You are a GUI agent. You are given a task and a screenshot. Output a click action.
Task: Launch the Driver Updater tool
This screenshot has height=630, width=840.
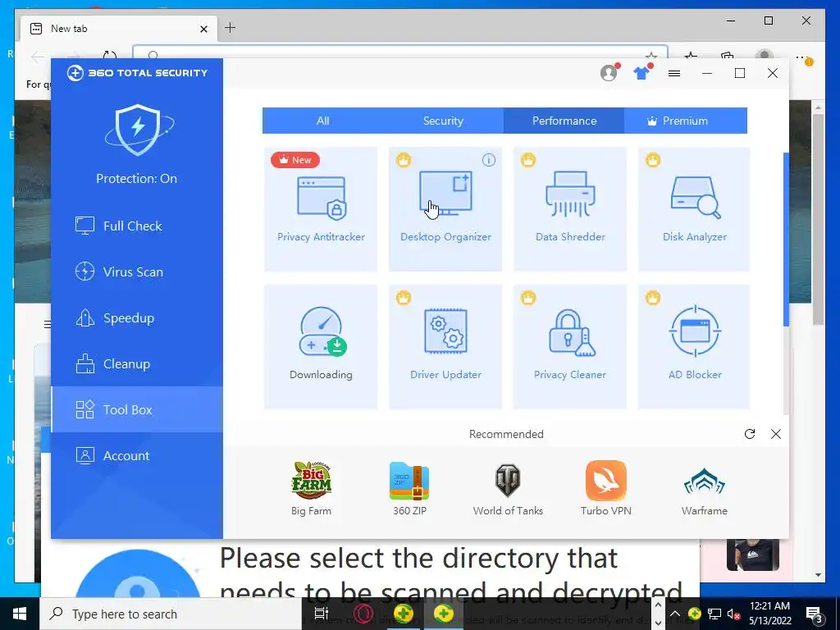pyautogui.click(x=445, y=347)
